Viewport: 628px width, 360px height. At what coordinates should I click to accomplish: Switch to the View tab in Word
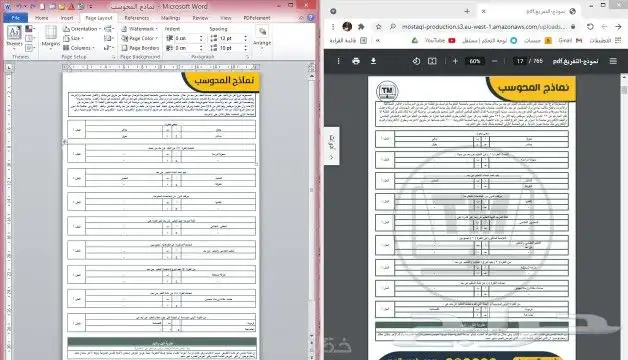226,18
